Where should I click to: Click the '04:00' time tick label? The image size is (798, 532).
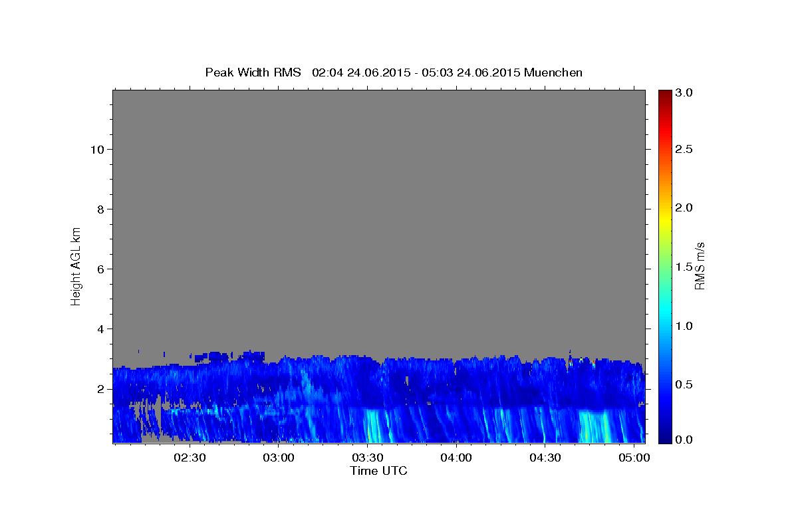[x=456, y=458]
